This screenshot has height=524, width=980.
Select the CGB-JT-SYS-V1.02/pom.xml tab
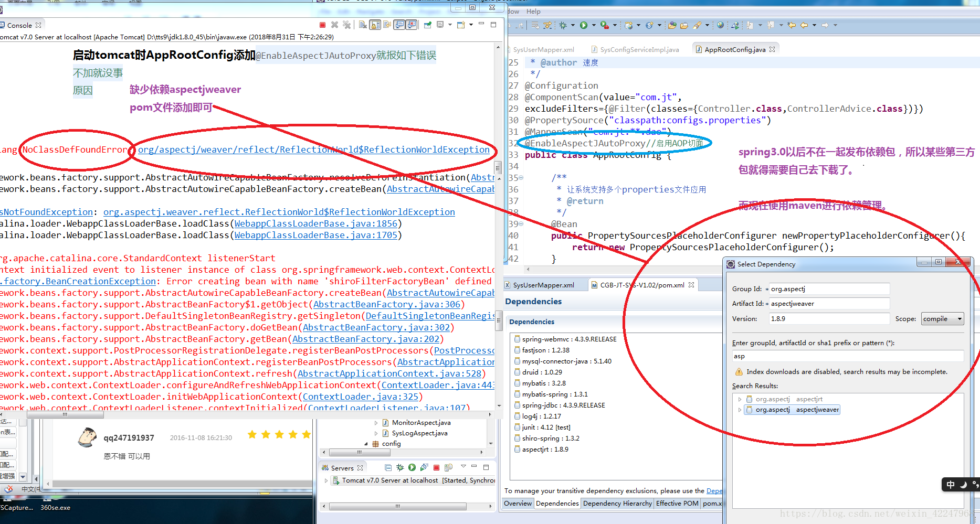(x=642, y=285)
